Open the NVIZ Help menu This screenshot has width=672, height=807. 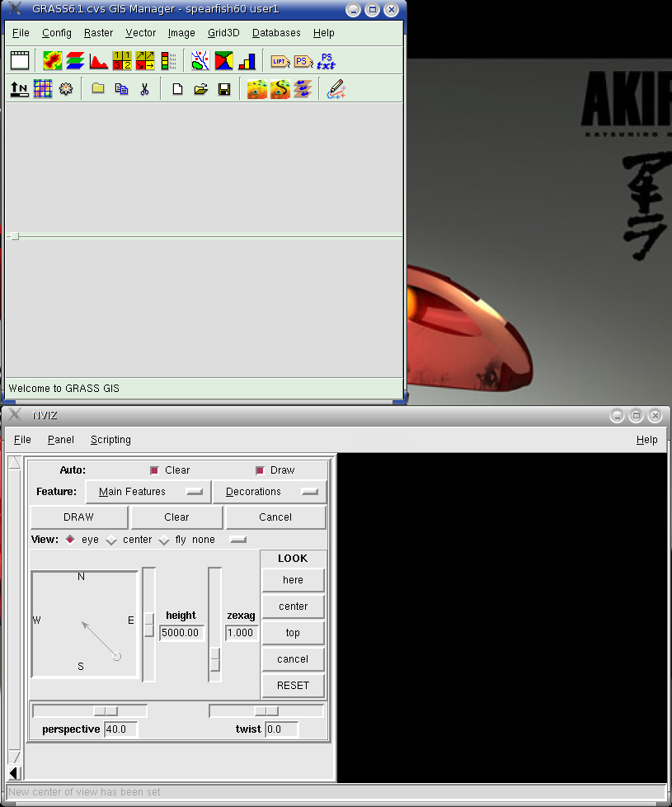[x=646, y=440]
